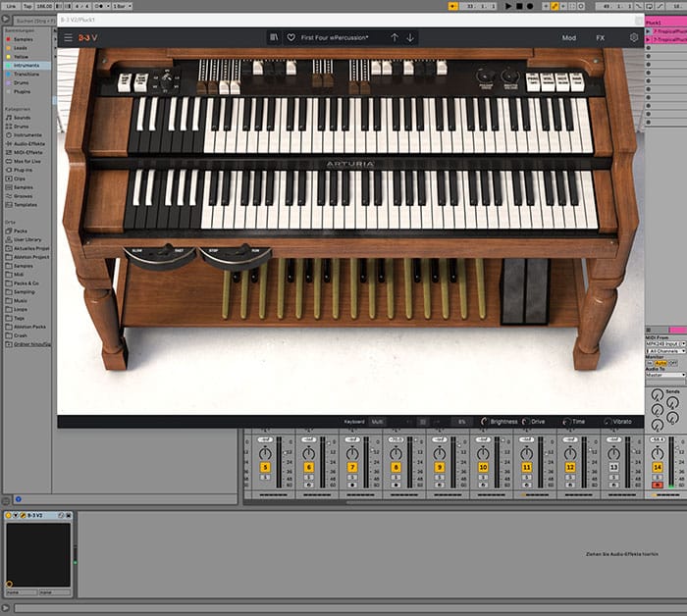Toggle track 7 activator button
Viewport: 687px width, 616px height.
point(352,467)
